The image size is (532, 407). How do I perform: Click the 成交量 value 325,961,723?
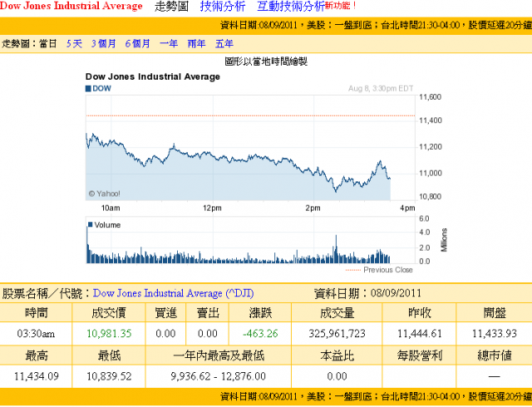point(337,334)
